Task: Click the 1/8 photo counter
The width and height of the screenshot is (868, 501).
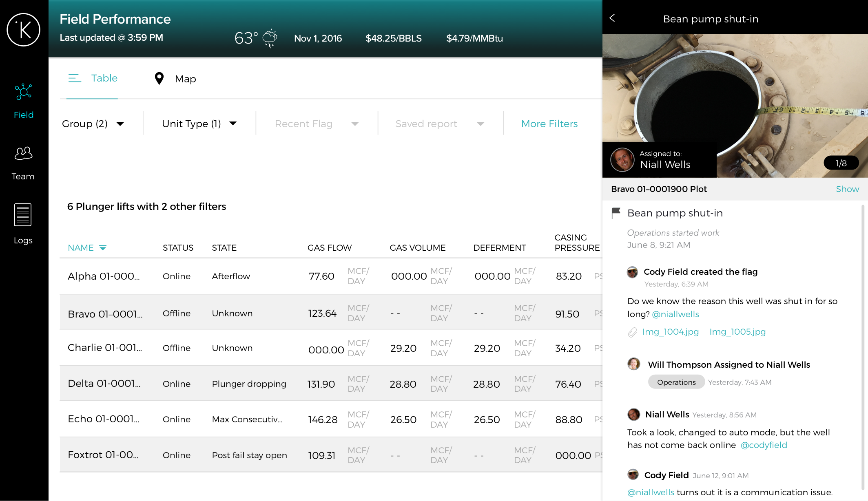Action: coord(841,163)
